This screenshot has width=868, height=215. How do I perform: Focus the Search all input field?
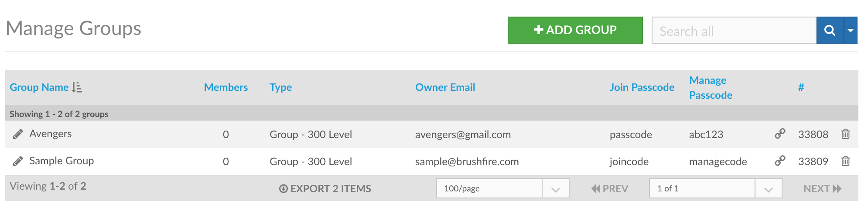click(x=734, y=30)
